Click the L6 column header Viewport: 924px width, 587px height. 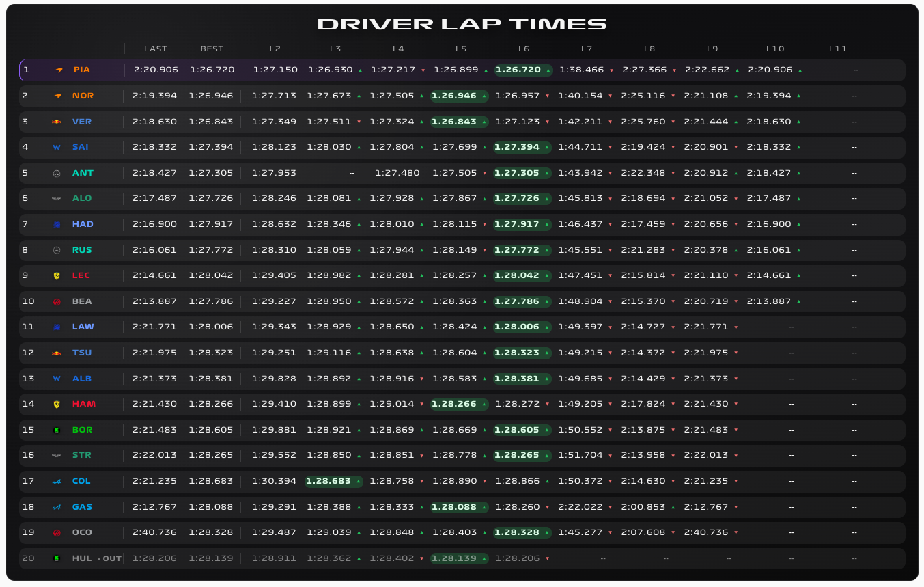tap(524, 49)
